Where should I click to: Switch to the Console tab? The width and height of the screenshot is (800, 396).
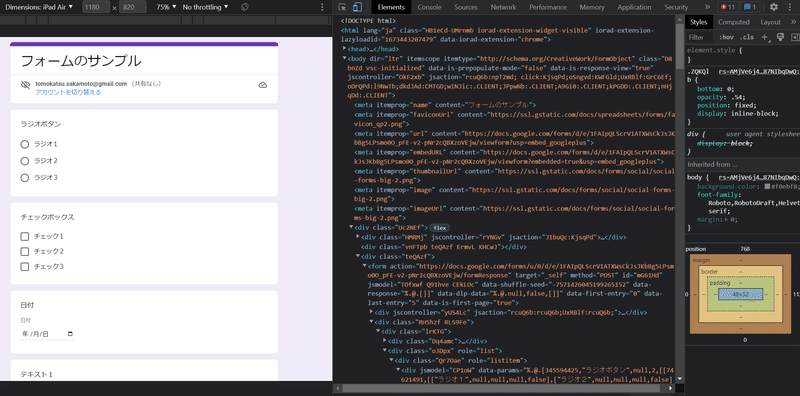(429, 7)
